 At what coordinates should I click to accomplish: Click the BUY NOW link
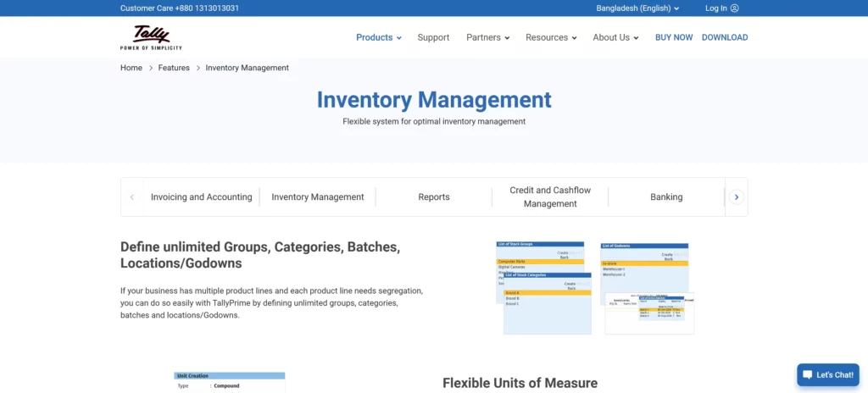tap(674, 37)
